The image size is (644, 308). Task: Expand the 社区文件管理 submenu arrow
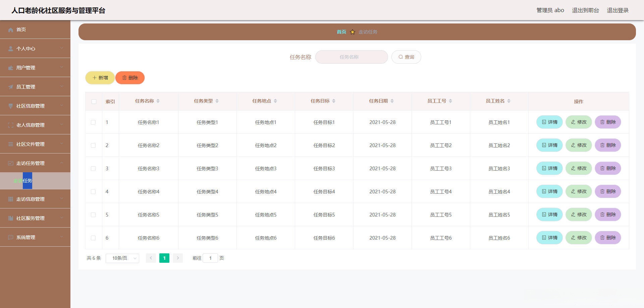(62, 144)
